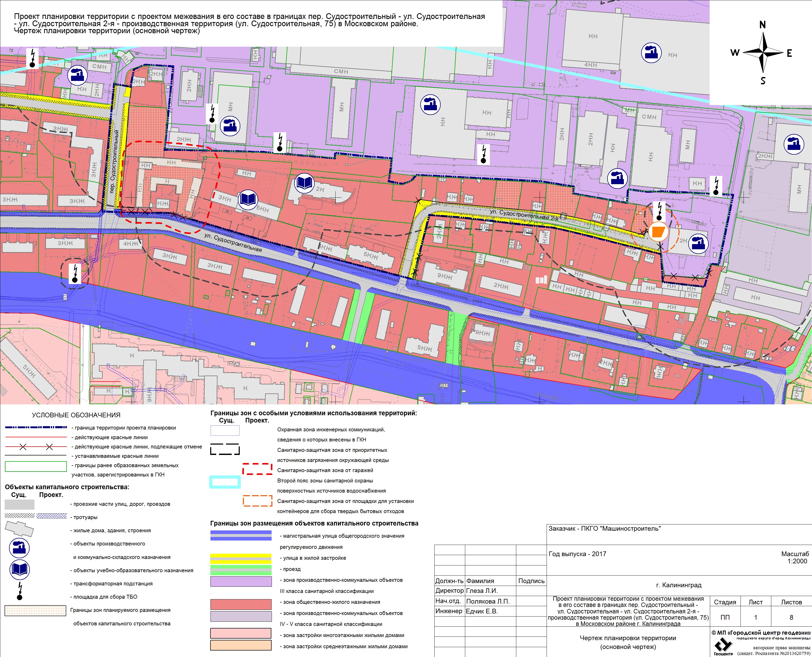Click the red dashed garage sanitary zone symbol

257,469
